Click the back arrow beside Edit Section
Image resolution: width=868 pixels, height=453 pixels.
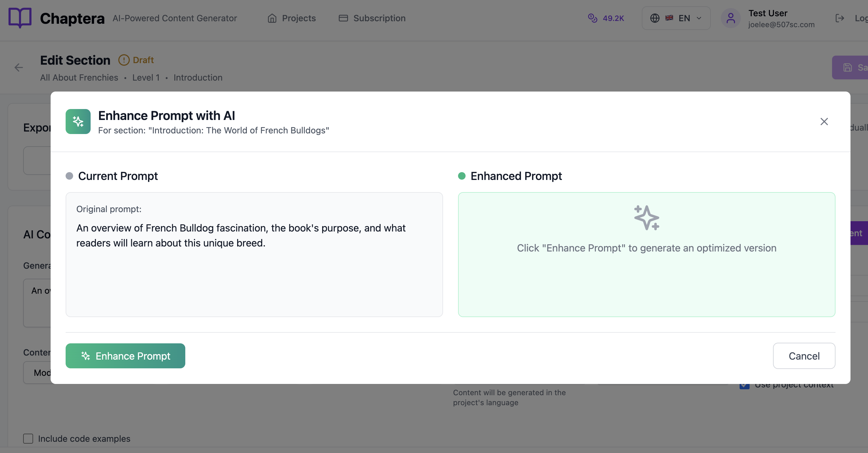(19, 68)
